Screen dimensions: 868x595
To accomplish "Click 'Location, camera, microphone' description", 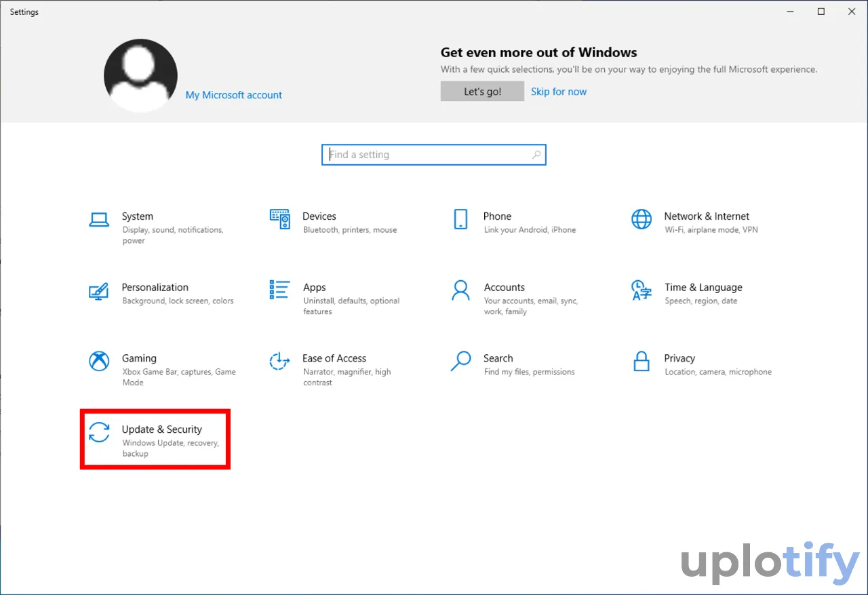I will 718,372.
